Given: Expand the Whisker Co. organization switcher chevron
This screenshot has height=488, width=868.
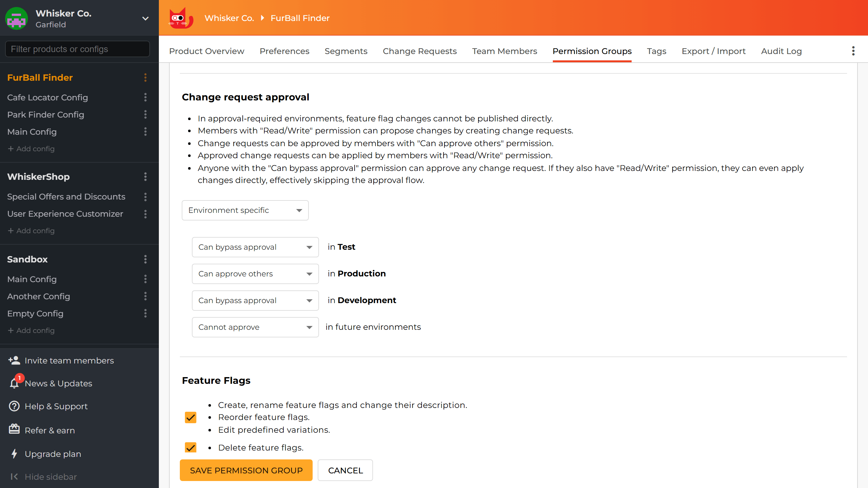Looking at the screenshot, I should [145, 18].
